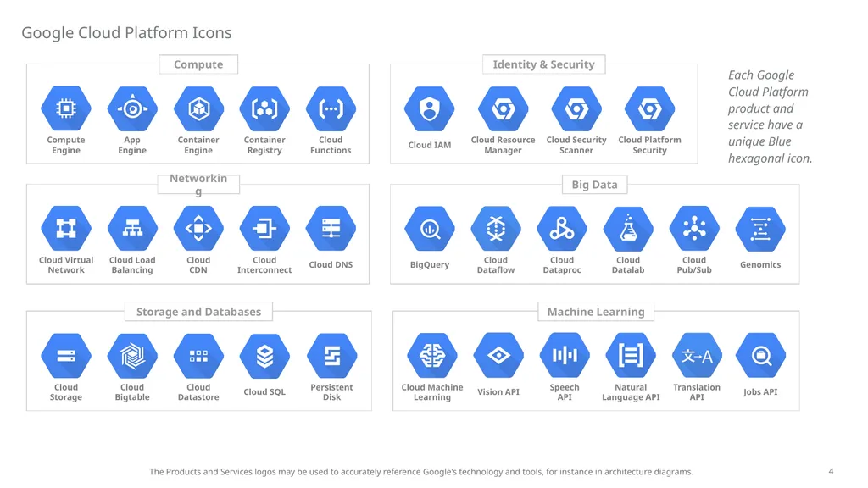Click the Natural Language API icon
The image size is (868, 488).
click(631, 355)
